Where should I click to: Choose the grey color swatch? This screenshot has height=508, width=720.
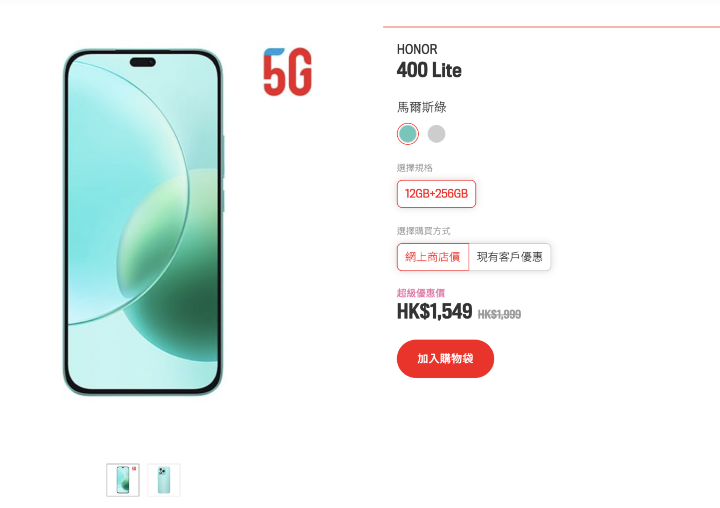pyautogui.click(x=436, y=134)
